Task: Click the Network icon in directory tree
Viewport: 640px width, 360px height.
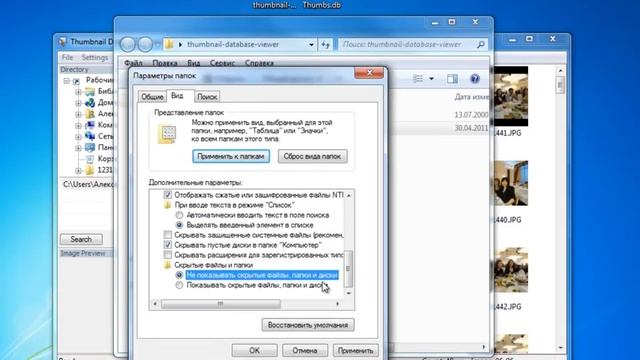Action: point(90,136)
